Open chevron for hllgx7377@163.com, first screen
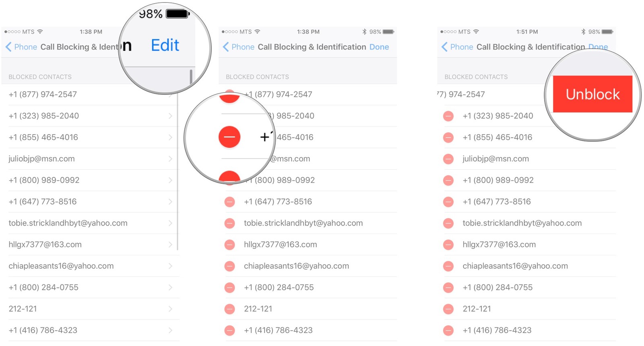Image resolution: width=644 pixels, height=346 pixels. (x=171, y=244)
